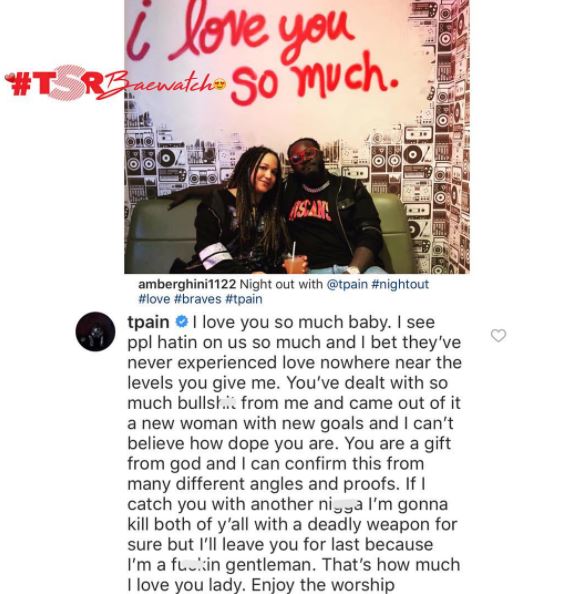The height and width of the screenshot is (594, 582).
Task: Open the #nightout hashtag
Action: click(400, 284)
